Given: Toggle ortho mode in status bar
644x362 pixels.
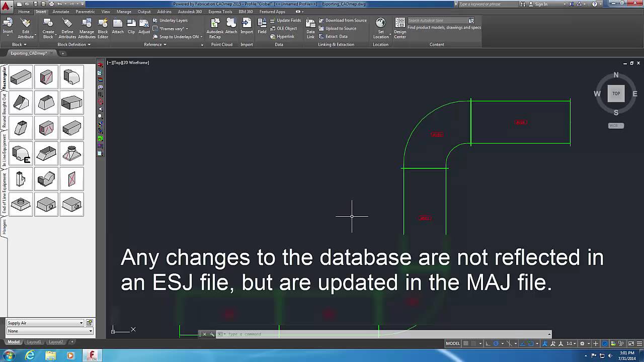Looking at the screenshot, I should click(487, 343).
